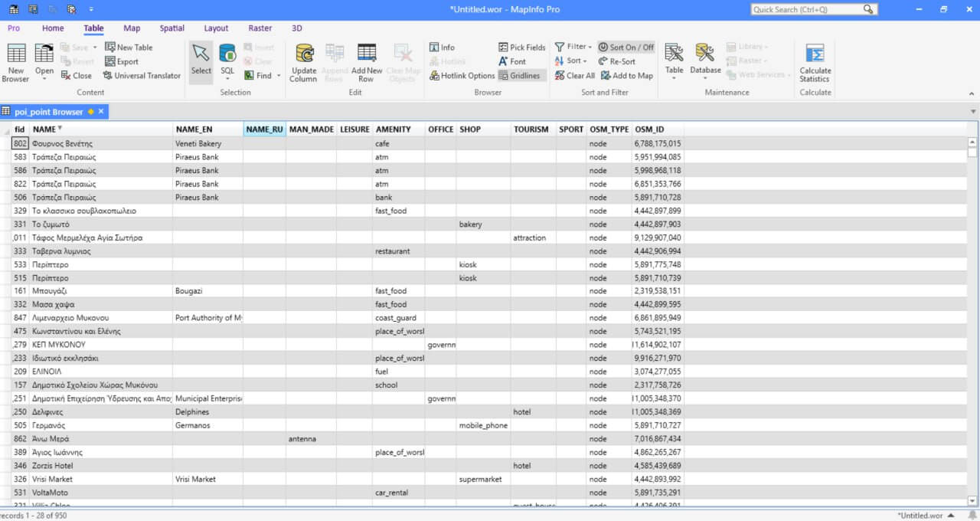This screenshot has height=521, width=980.
Task: Activate the Select tool
Action: pyautogui.click(x=201, y=61)
